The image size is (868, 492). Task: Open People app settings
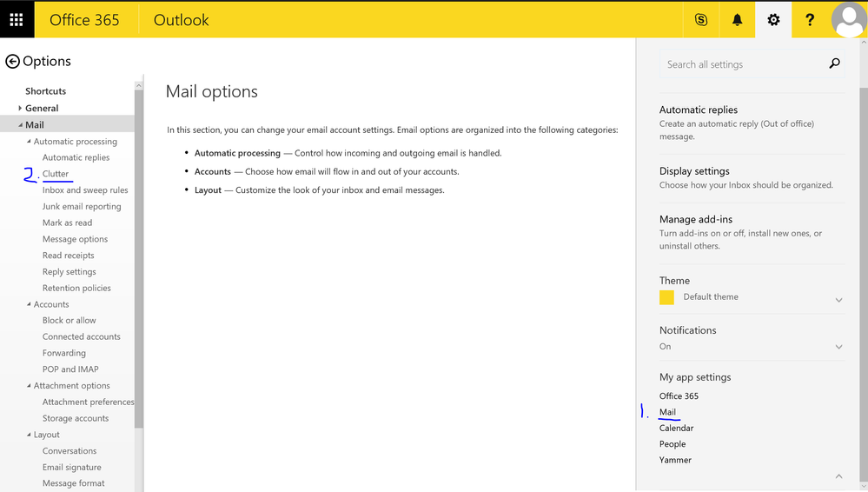click(x=672, y=444)
